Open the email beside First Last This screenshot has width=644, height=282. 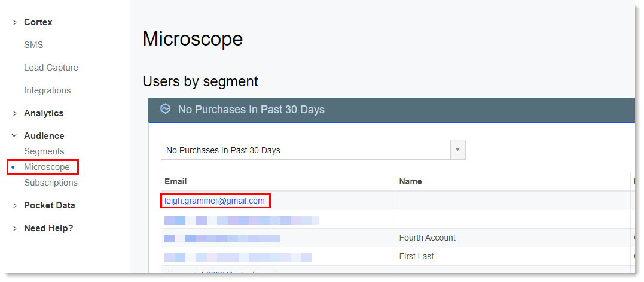coord(238,257)
